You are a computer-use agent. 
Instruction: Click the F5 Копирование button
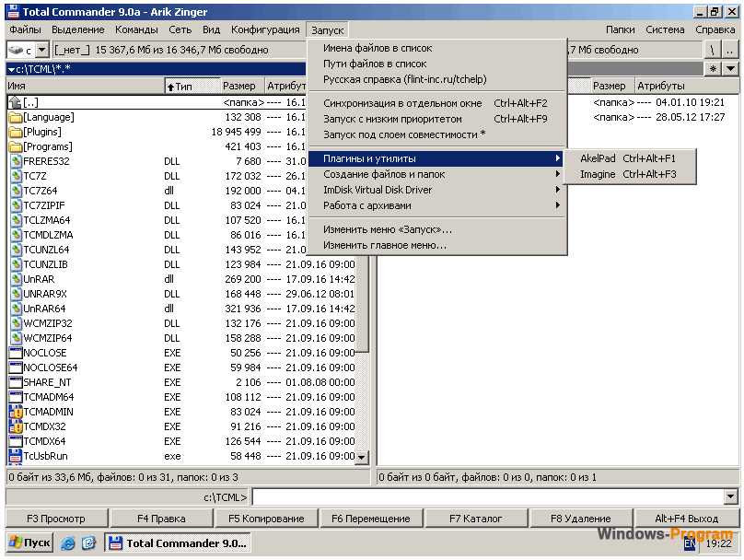[266, 519]
